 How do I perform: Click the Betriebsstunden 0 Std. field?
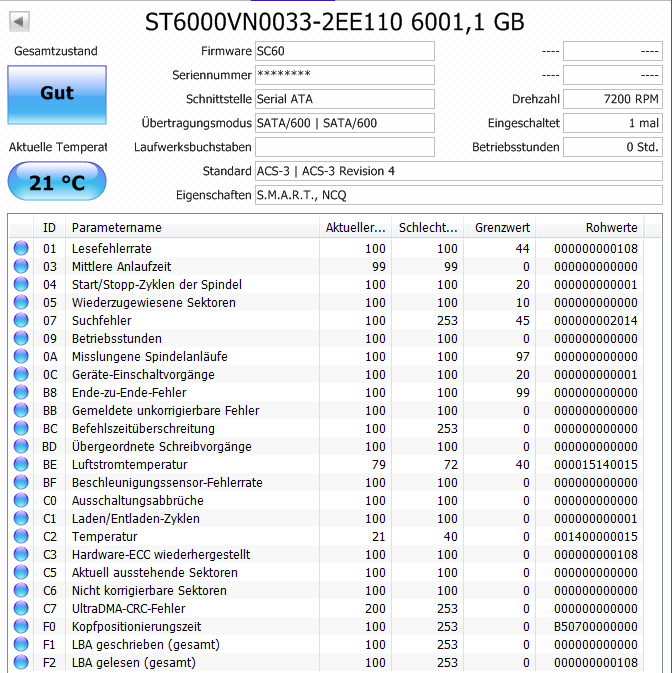pyautogui.click(x=613, y=147)
